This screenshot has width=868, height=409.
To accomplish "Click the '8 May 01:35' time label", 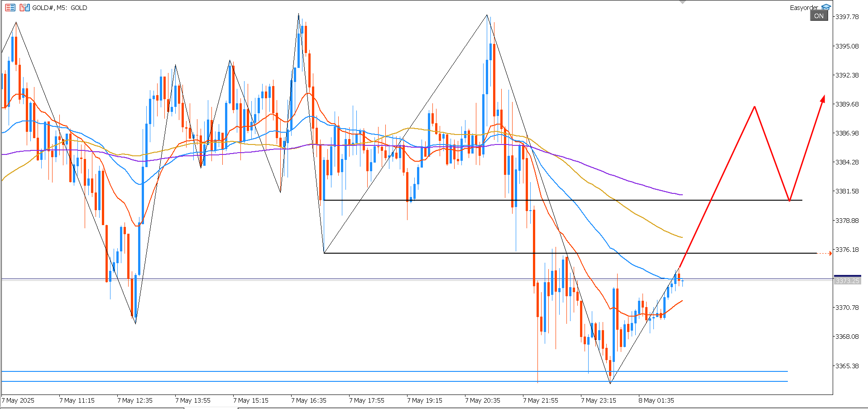I will pyautogui.click(x=657, y=400).
